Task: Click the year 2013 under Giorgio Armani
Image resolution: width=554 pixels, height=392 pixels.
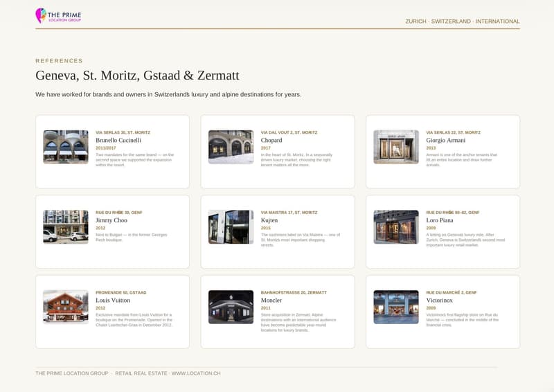Action: pos(431,148)
